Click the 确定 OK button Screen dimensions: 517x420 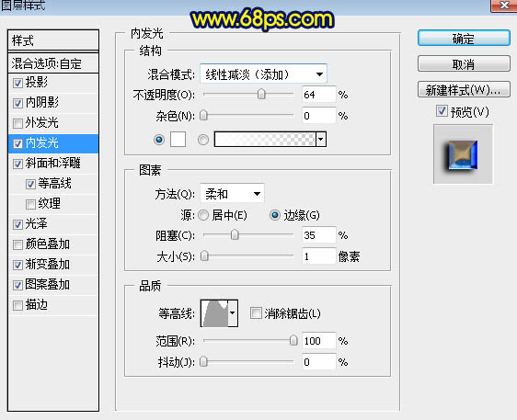click(464, 39)
